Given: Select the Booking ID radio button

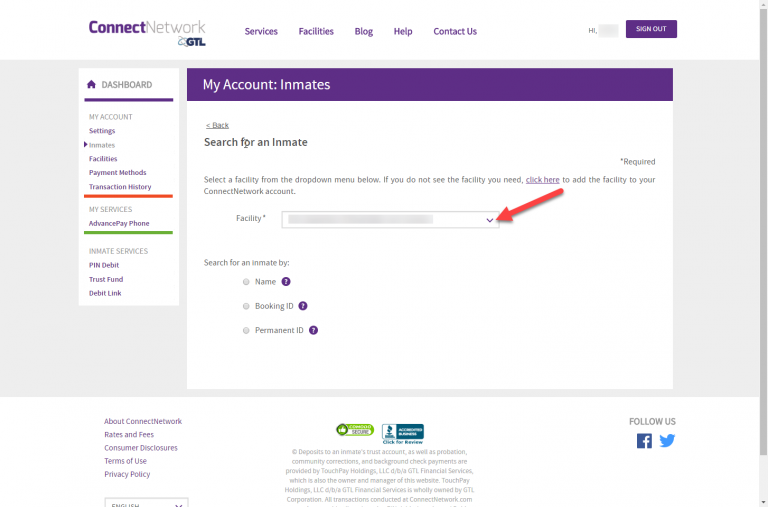Looking at the screenshot, I should 246,306.
